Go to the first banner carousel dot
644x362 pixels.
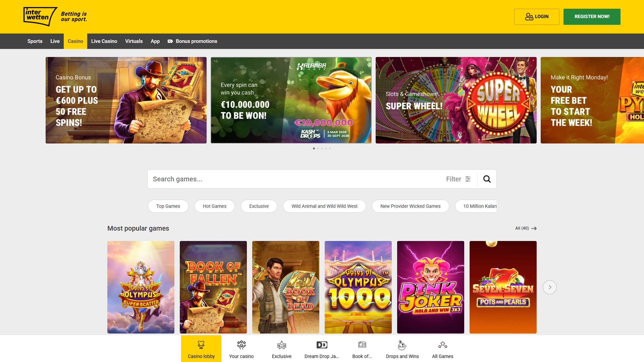(314, 148)
